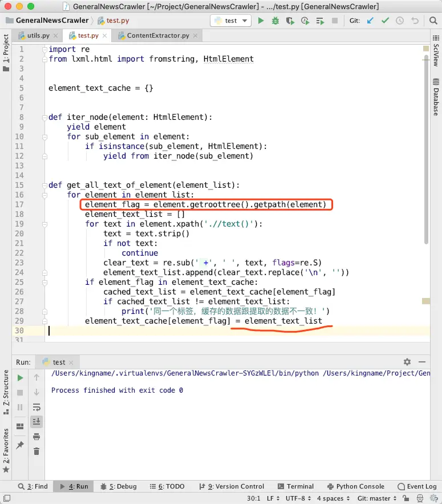Click the grey stop button in top toolbar
The width and height of the screenshot is (442, 504).
tap(335, 21)
